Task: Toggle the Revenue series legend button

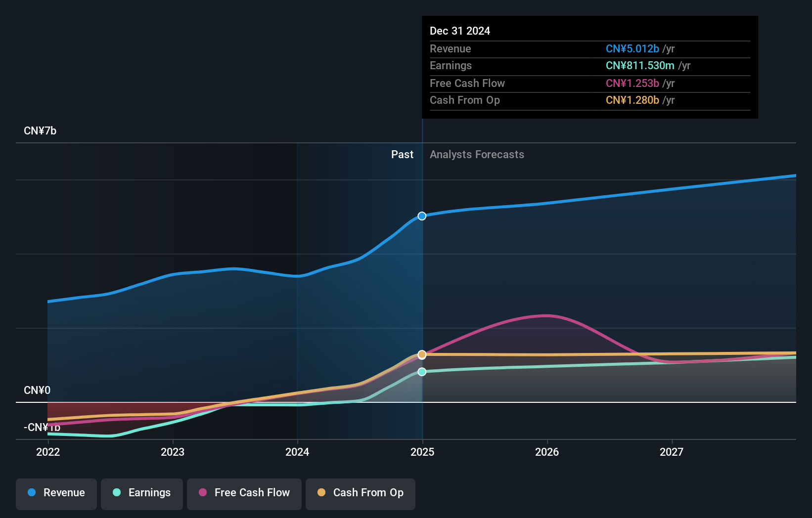Action: click(56, 494)
